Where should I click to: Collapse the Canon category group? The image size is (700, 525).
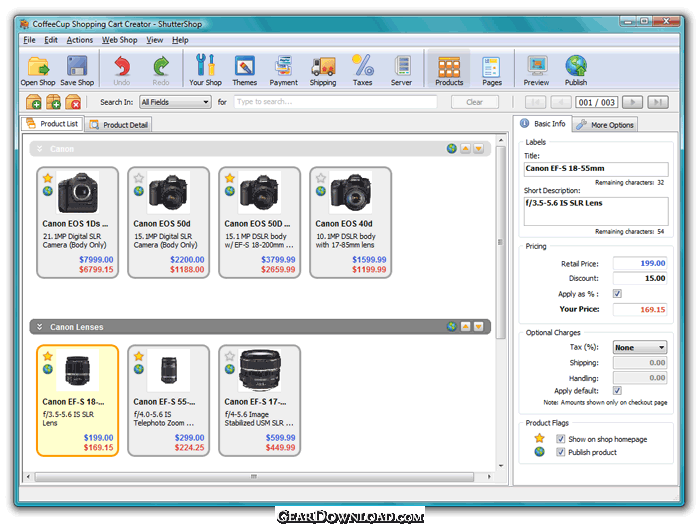(39, 149)
